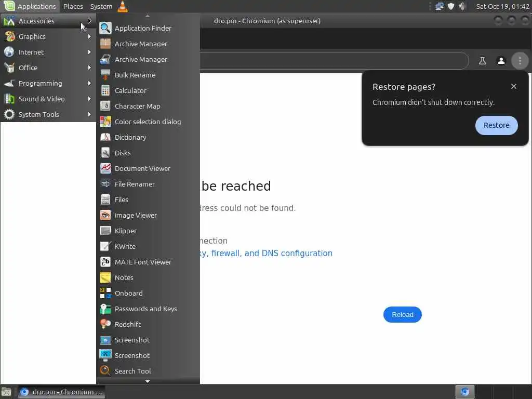Screen dimensions: 532x399
Task: Open Character Map icon
Action: click(105, 106)
